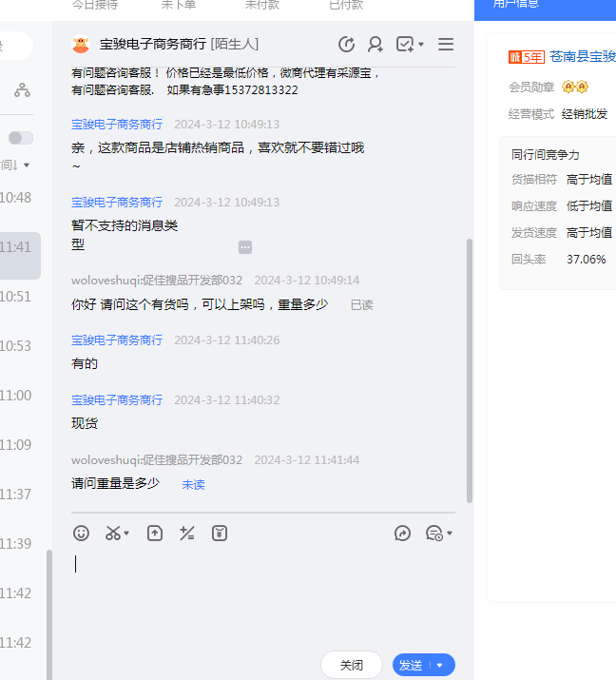Click the file upload icon

pos(155,534)
